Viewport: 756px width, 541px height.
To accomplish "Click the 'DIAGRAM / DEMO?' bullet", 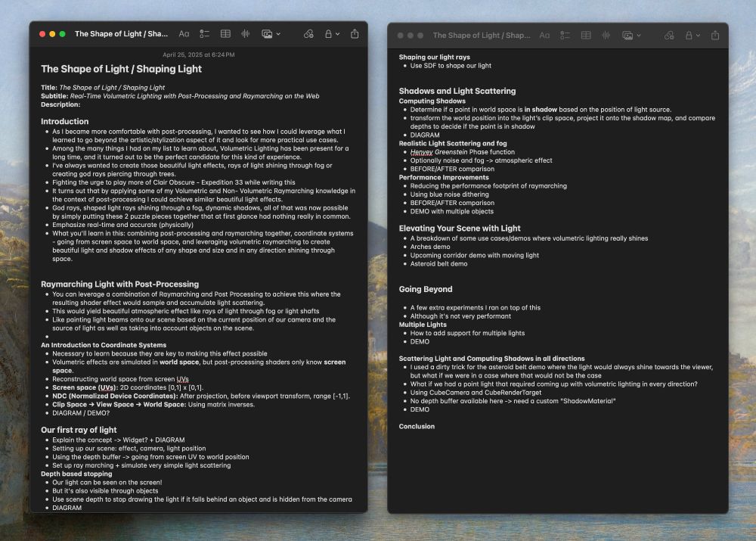I will point(81,413).
